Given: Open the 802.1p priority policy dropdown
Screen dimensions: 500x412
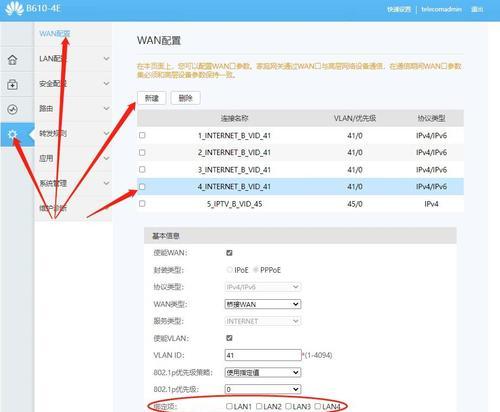Looking at the screenshot, I should (x=263, y=372).
